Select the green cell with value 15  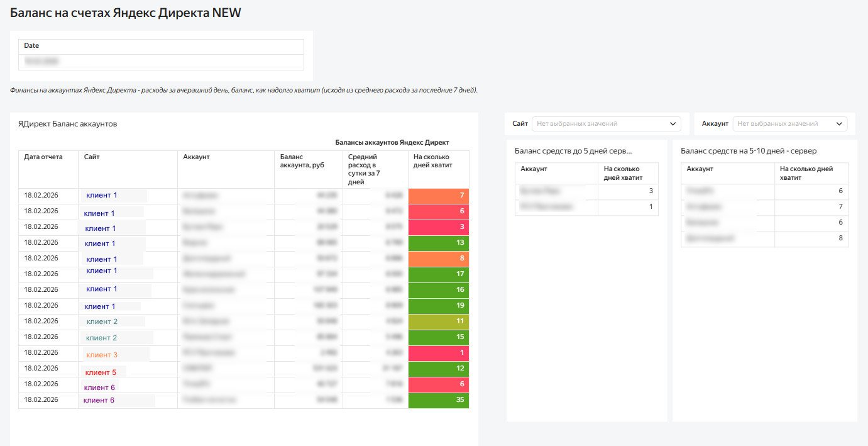[439, 338]
